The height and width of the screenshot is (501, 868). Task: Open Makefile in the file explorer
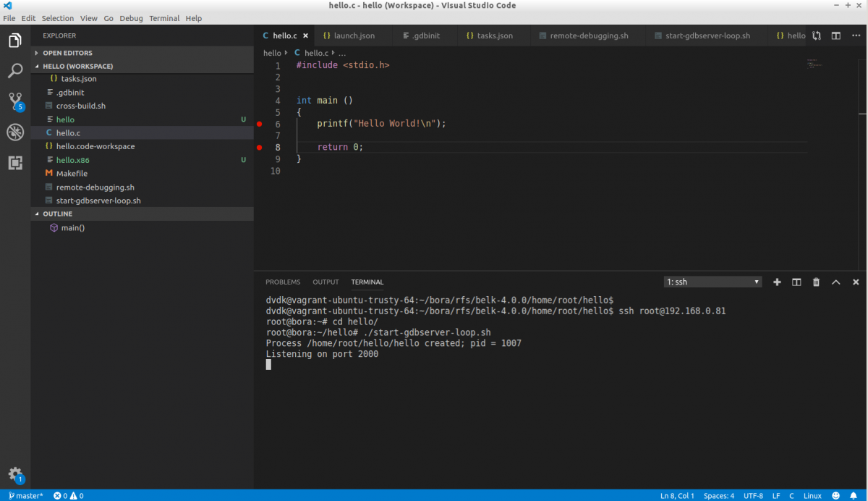[72, 174]
